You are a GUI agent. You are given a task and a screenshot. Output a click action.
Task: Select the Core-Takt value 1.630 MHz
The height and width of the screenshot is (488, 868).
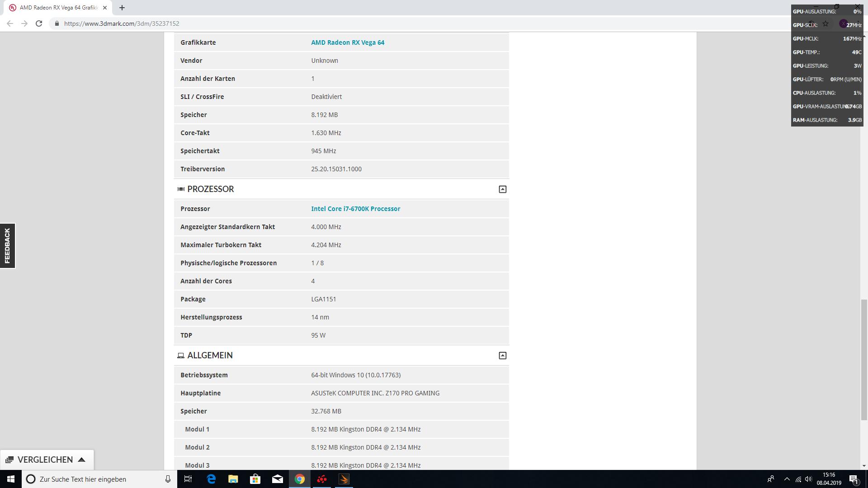click(x=326, y=133)
